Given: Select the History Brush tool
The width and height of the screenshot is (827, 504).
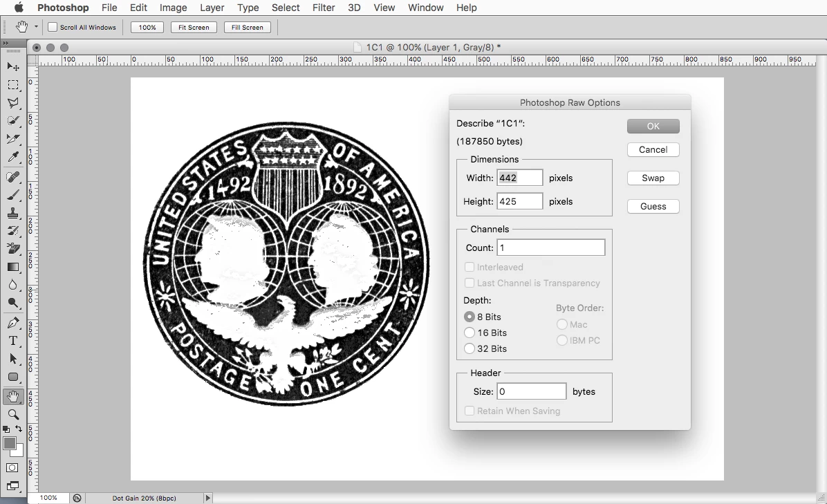Looking at the screenshot, I should (x=13, y=231).
